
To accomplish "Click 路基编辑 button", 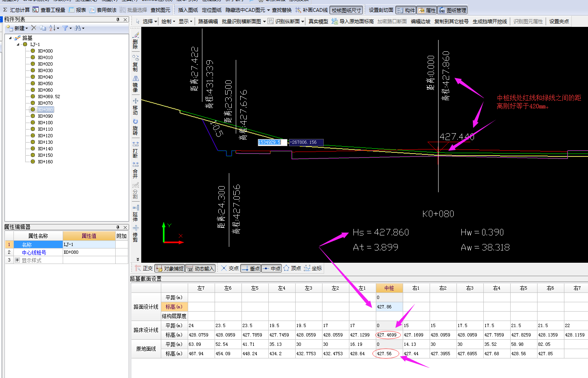I will 208,21.
